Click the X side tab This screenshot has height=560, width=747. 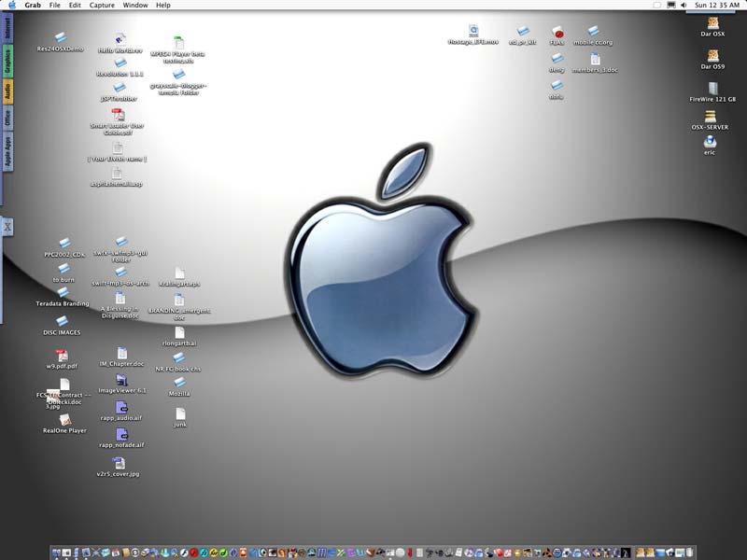click(x=7, y=227)
